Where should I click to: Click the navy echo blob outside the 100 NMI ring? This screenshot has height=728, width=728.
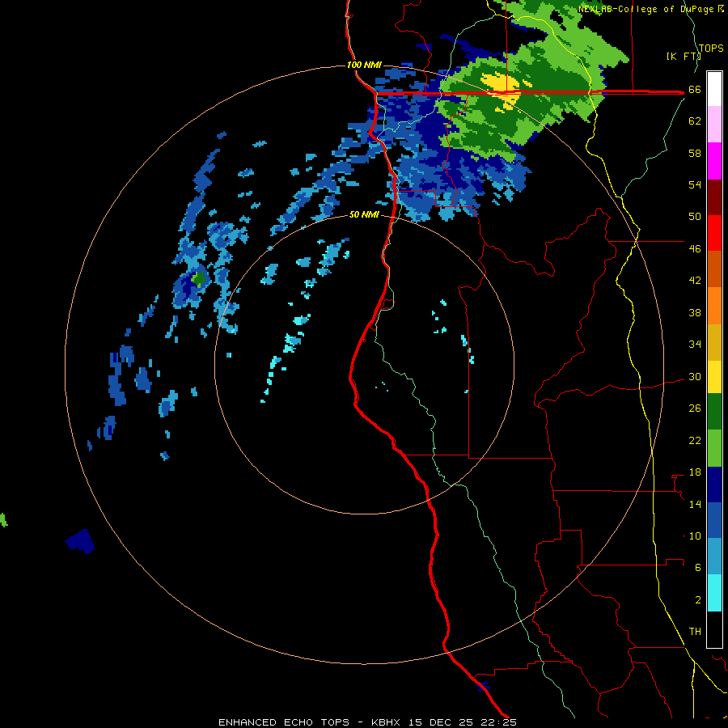[x=80, y=541]
